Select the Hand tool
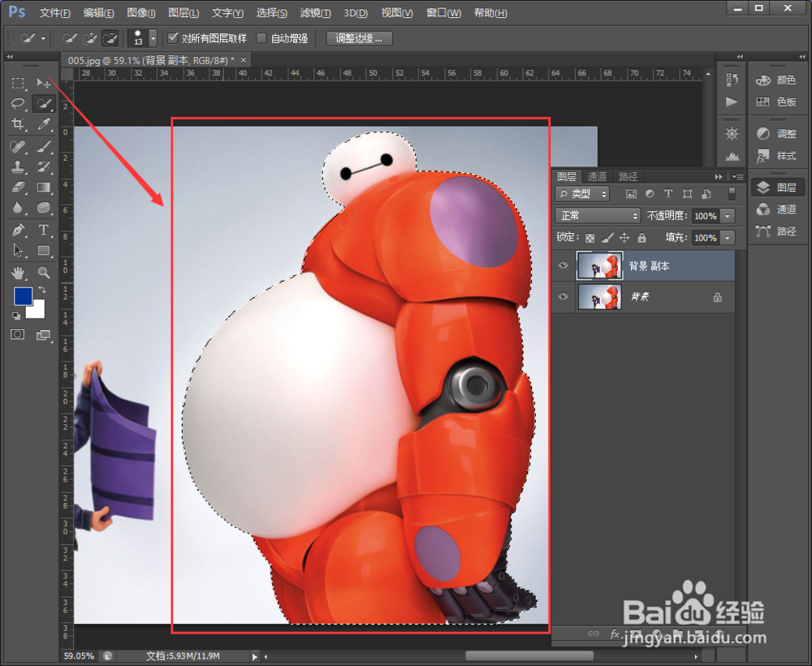This screenshot has height=666, width=812. coord(18,272)
